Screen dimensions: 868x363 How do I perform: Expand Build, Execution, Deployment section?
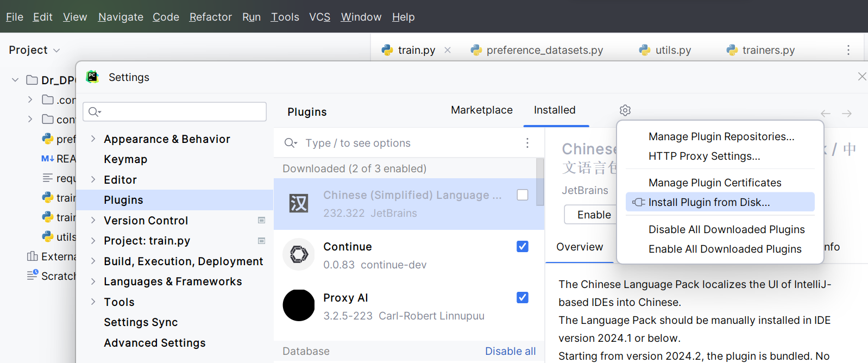click(93, 261)
